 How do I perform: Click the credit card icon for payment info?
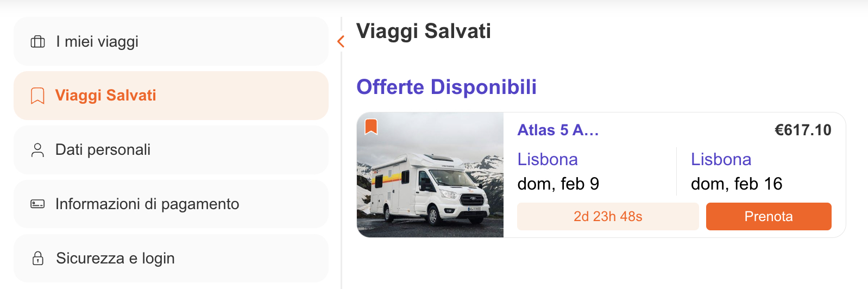pos(37,204)
